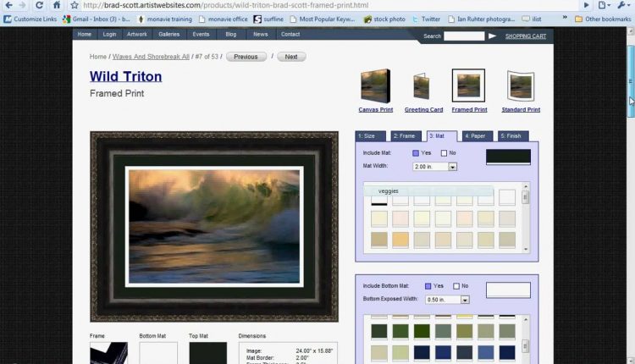The image size is (635, 364).
Task: Bookmark this page with star icon
Action: [x=75, y=5]
